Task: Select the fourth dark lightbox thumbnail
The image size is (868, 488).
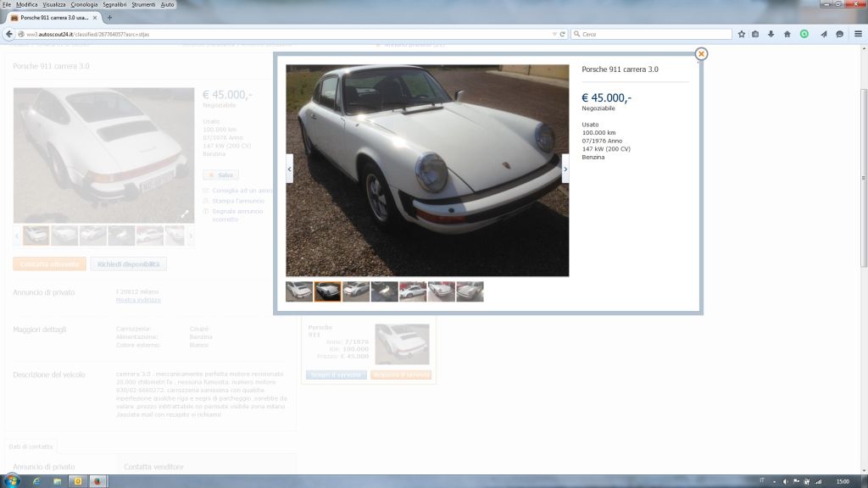Action: (x=384, y=291)
